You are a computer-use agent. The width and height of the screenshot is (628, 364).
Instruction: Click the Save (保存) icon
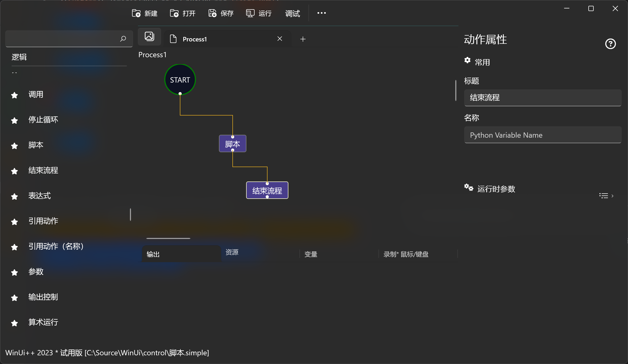pyautogui.click(x=212, y=13)
